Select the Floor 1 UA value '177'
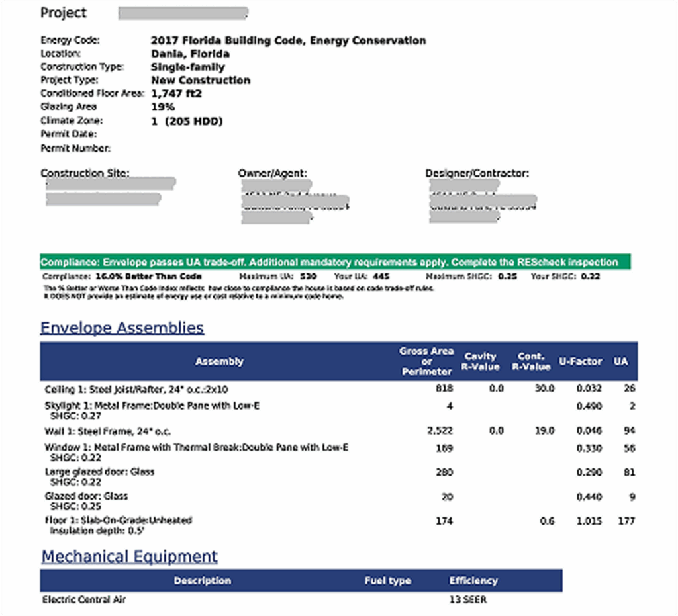This screenshot has height=616, width=678. click(x=627, y=521)
